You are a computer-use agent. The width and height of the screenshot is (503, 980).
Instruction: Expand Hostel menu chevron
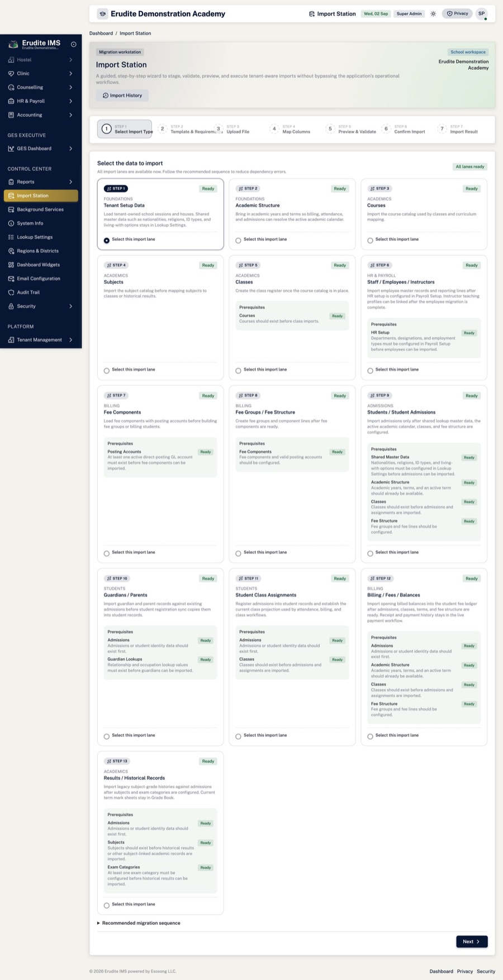point(70,60)
